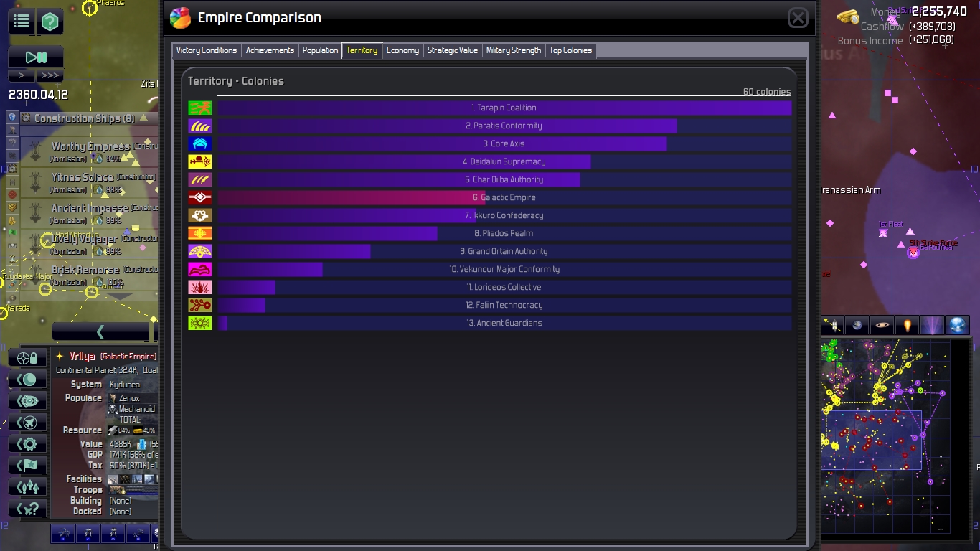Expand the crescent moon colonies button
This screenshot has height=551, width=980.
pyautogui.click(x=28, y=380)
